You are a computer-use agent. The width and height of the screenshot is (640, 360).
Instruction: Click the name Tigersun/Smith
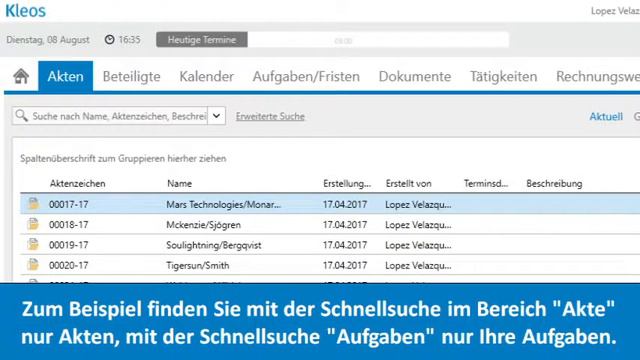click(x=198, y=266)
